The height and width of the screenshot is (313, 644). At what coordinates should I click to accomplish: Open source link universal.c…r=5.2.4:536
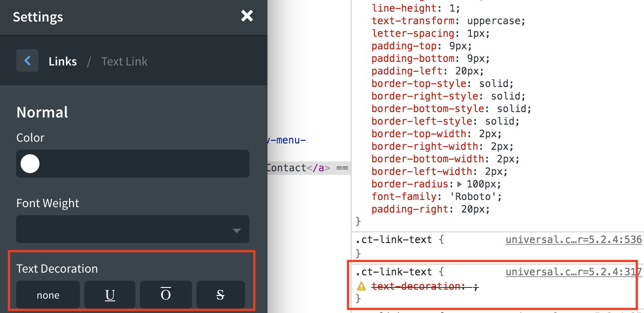click(x=573, y=239)
